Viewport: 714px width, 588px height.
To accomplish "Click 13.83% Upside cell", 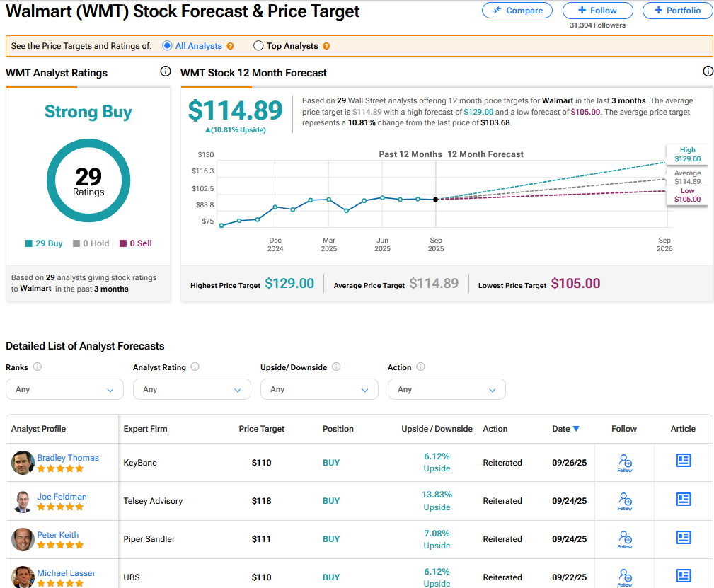I will pos(437,501).
